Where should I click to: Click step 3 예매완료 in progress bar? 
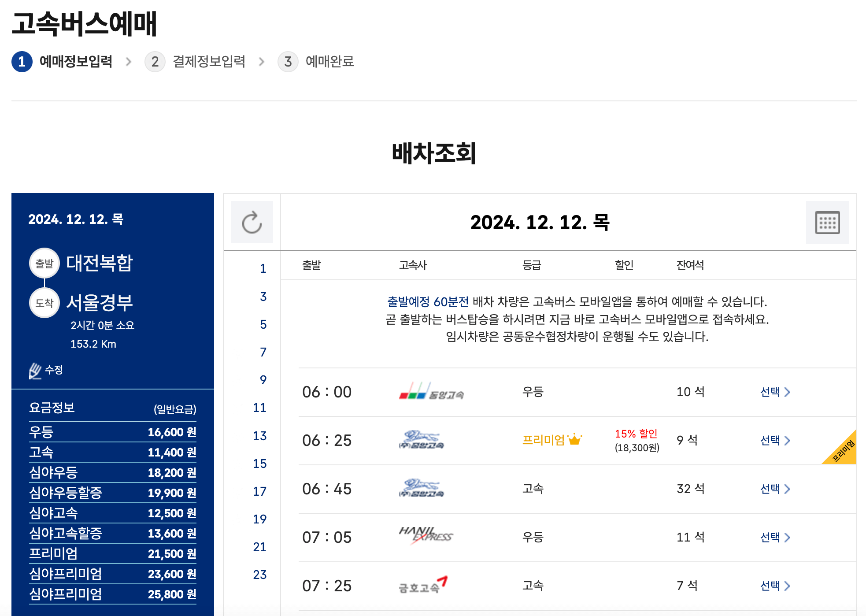point(329,62)
